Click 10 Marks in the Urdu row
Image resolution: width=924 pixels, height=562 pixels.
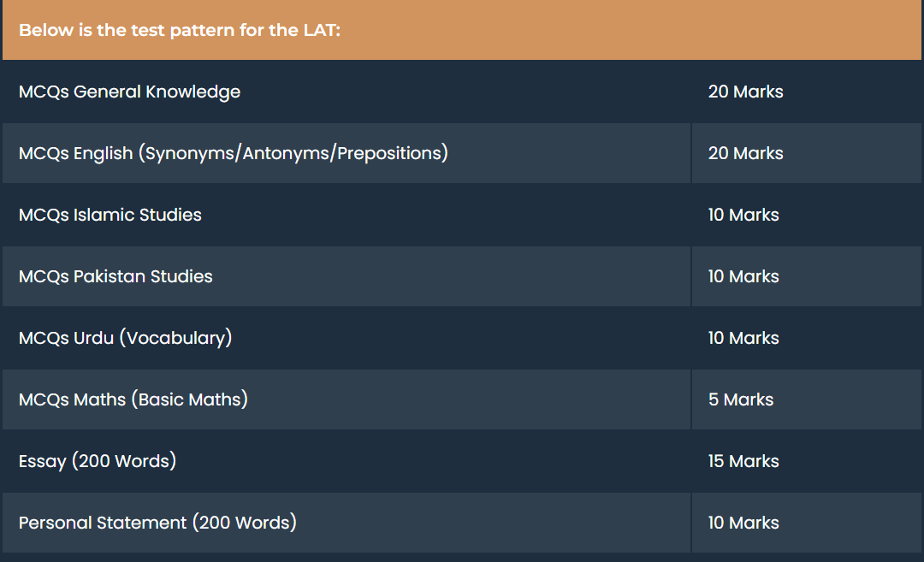tap(743, 338)
